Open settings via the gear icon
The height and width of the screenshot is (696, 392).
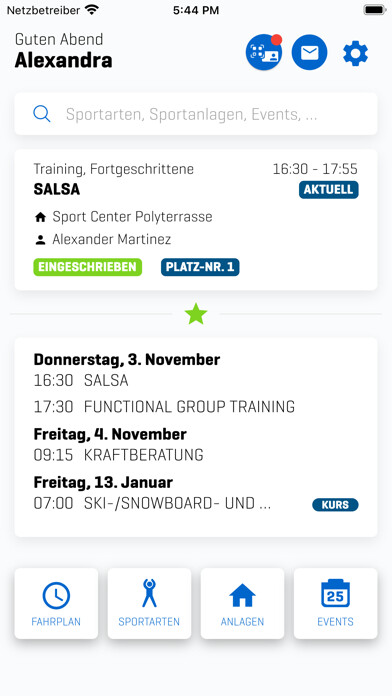pos(356,53)
